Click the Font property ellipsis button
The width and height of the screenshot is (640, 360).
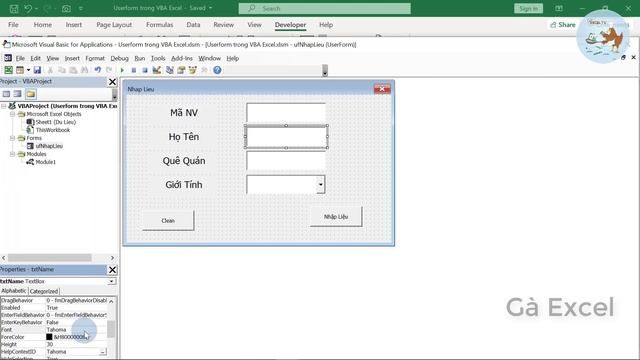[x=103, y=352]
